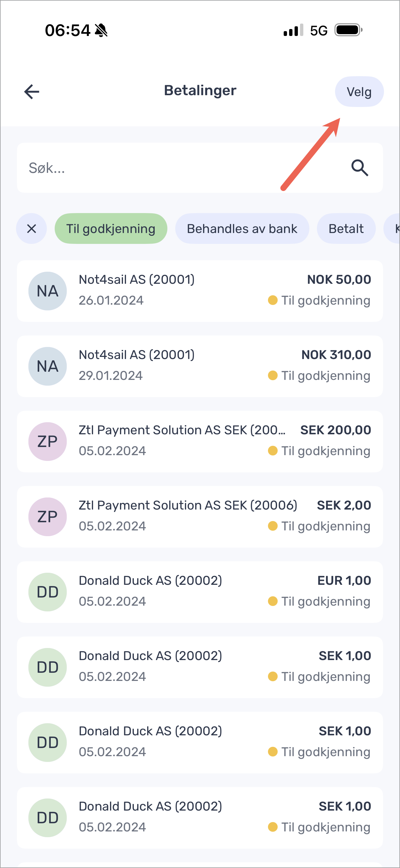Tap the battery icon in the status bar

pos(348,30)
